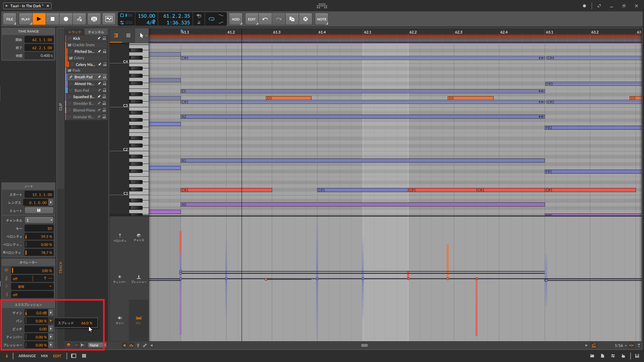644x362 pixels.
Task: Expand the ピッチ expression arrow
Action: coord(51,329)
